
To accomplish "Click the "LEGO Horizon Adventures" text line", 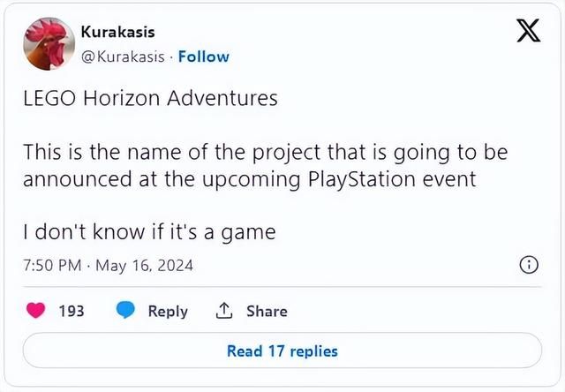I will tap(150, 98).
